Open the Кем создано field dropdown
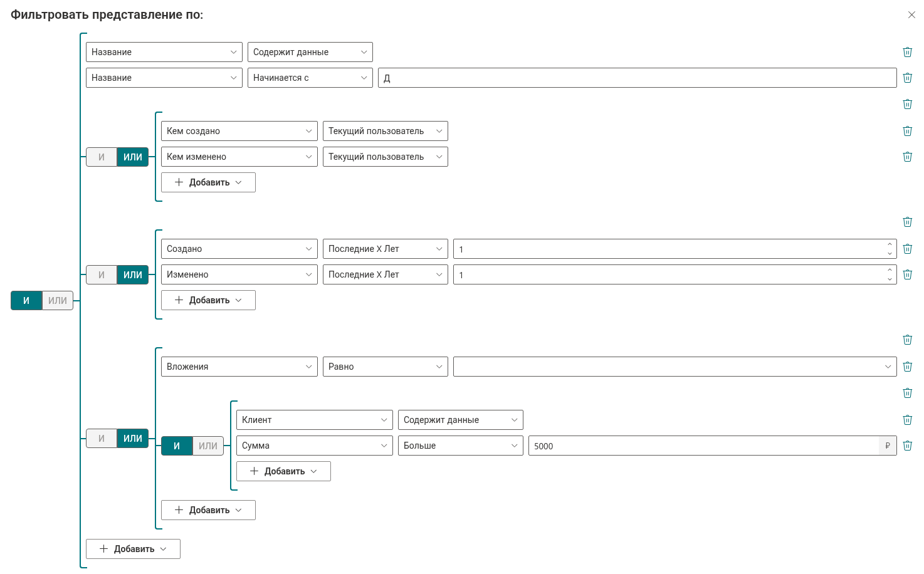Viewport: 924px width, 574px height. click(x=239, y=131)
